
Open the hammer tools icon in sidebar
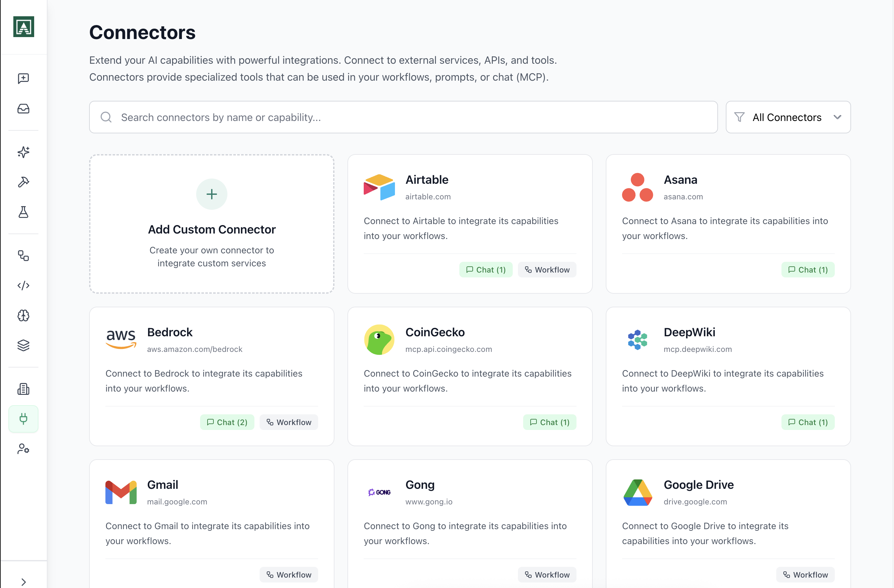(x=23, y=182)
